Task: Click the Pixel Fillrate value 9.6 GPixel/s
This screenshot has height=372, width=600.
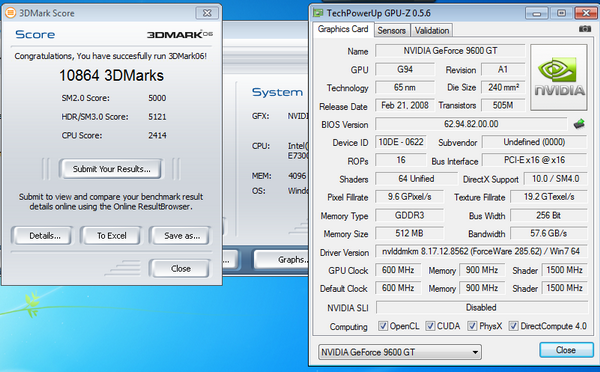Action: [x=409, y=197]
